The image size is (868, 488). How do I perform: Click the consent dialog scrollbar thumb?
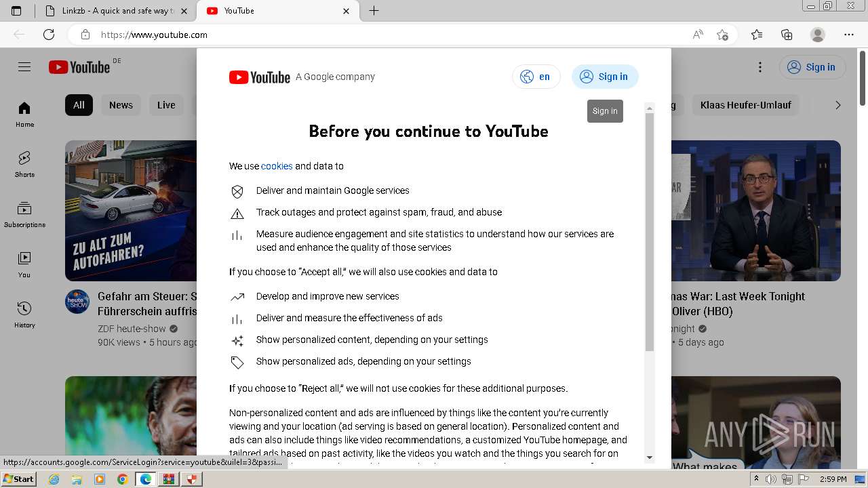click(650, 232)
